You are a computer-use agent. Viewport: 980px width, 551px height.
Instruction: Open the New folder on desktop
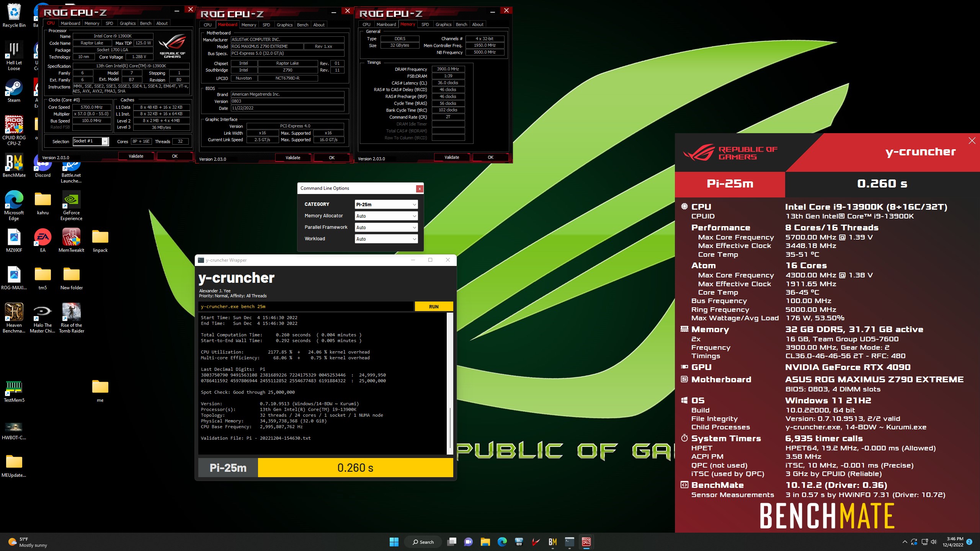(72, 278)
